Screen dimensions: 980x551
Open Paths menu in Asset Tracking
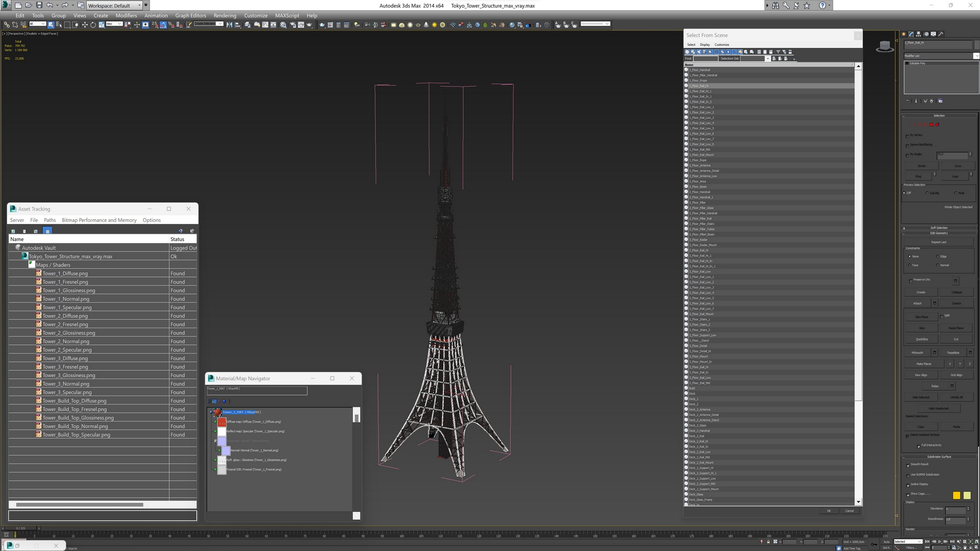[x=50, y=220]
